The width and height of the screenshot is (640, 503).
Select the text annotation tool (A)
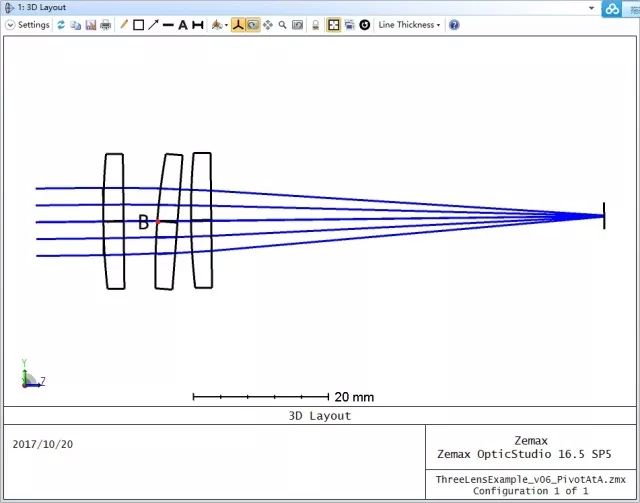click(183, 25)
